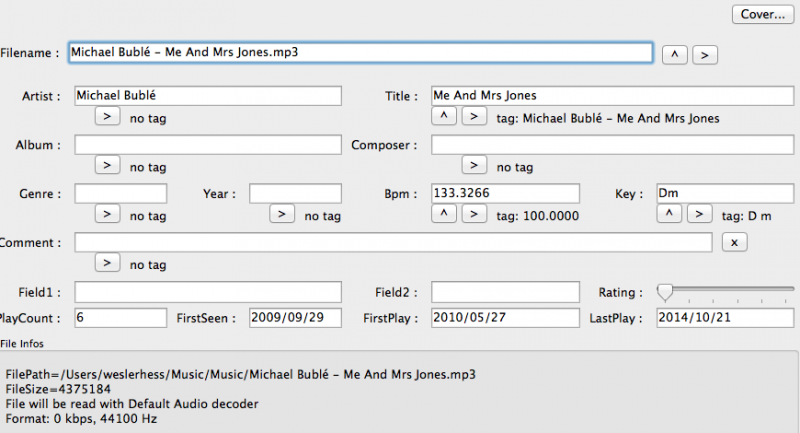
Task: Click the > button under Key
Action: (x=699, y=214)
